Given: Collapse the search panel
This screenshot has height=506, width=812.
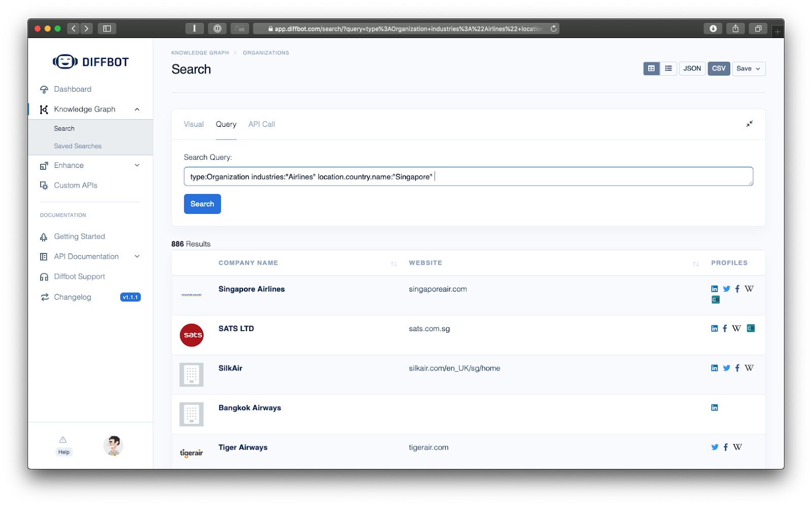Looking at the screenshot, I should [x=750, y=124].
